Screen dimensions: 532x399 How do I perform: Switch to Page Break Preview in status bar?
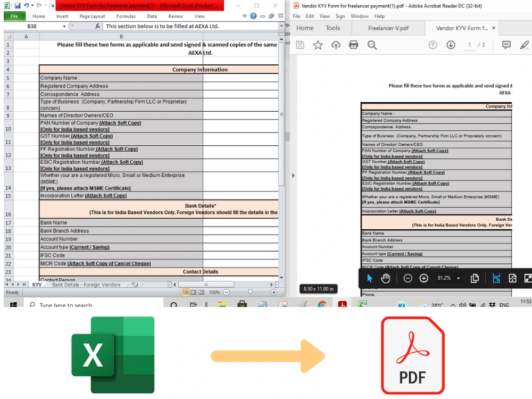[201, 292]
